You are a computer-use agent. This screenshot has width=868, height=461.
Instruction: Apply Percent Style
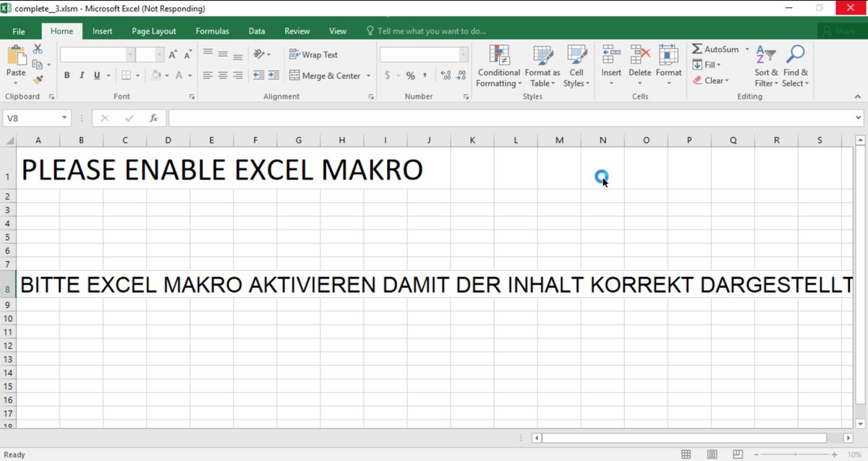coord(410,75)
